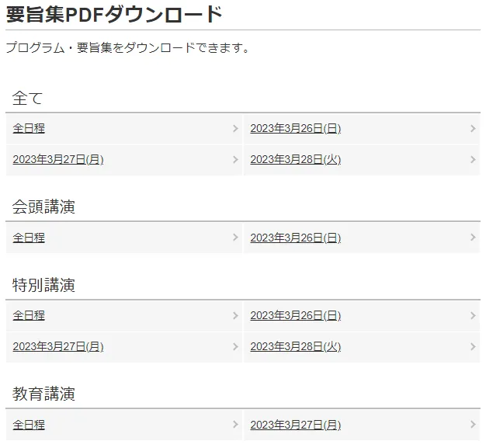486x448 pixels.
Task: Open 2023年3月28日(火) link under 全て
Action: click(295, 160)
